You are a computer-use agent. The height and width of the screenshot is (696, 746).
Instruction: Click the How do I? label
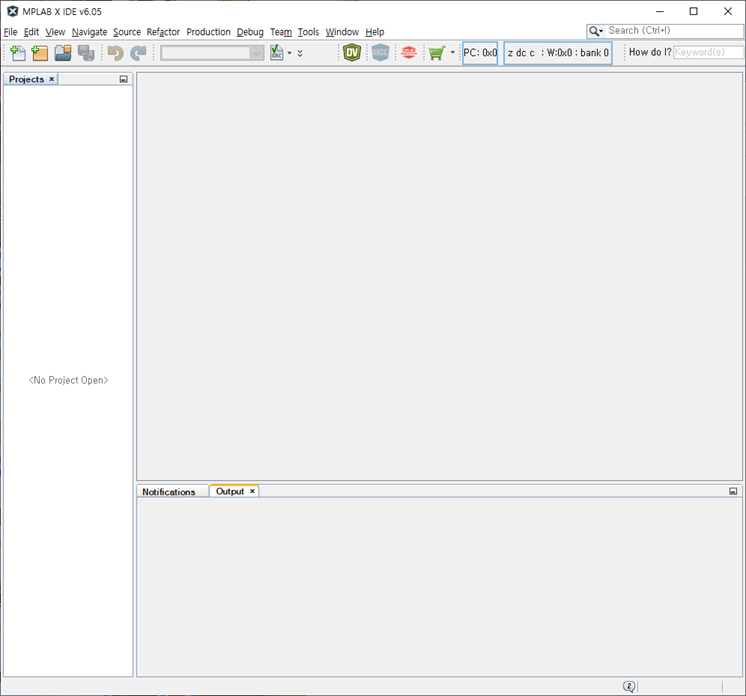pyautogui.click(x=650, y=52)
